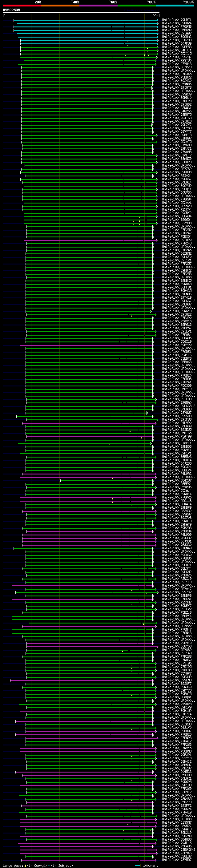Select the label UniRef100_A5C118

(x=176, y=501)
